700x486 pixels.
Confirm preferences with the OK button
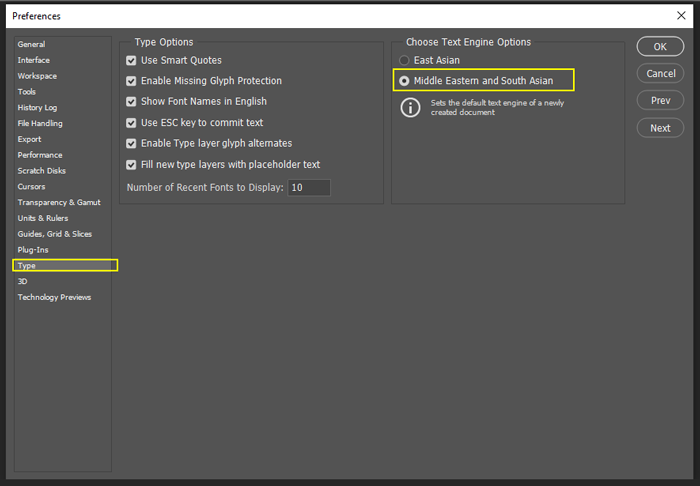[x=660, y=46]
